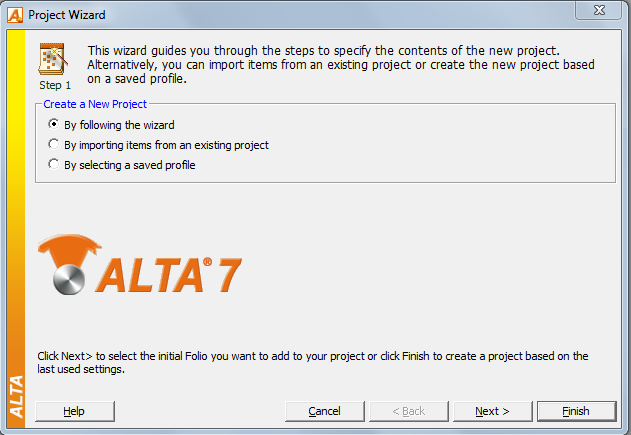Cancel the Project Wizard

325,411
